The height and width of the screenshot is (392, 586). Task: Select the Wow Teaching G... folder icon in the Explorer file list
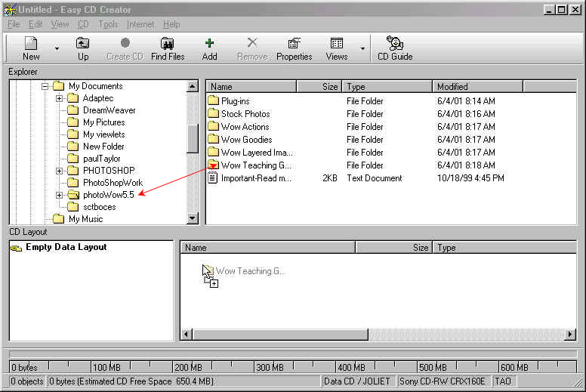point(214,165)
